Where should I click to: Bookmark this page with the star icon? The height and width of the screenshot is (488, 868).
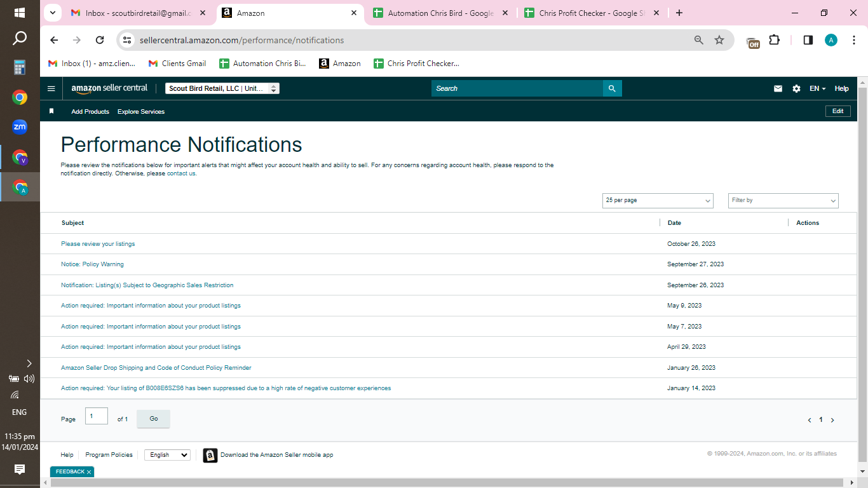[x=719, y=40]
